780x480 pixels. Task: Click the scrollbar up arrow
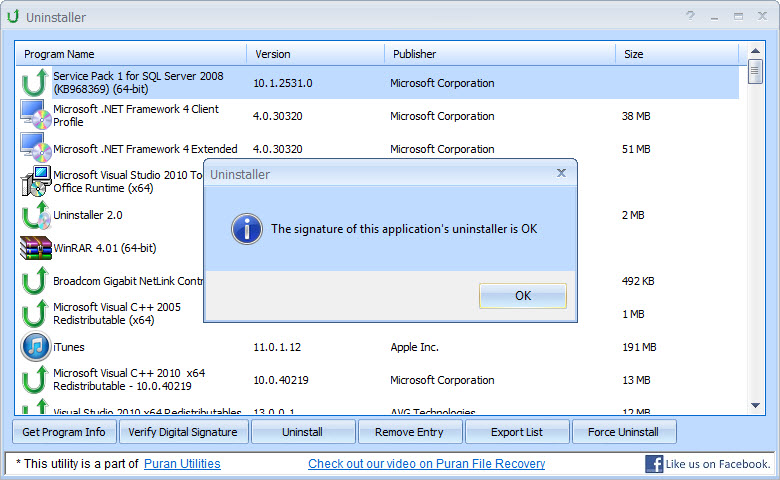point(755,51)
